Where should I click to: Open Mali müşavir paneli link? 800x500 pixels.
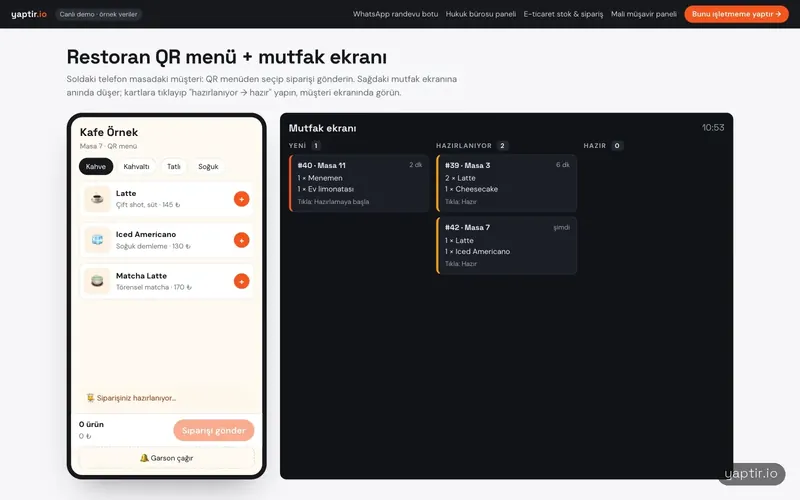pos(644,14)
